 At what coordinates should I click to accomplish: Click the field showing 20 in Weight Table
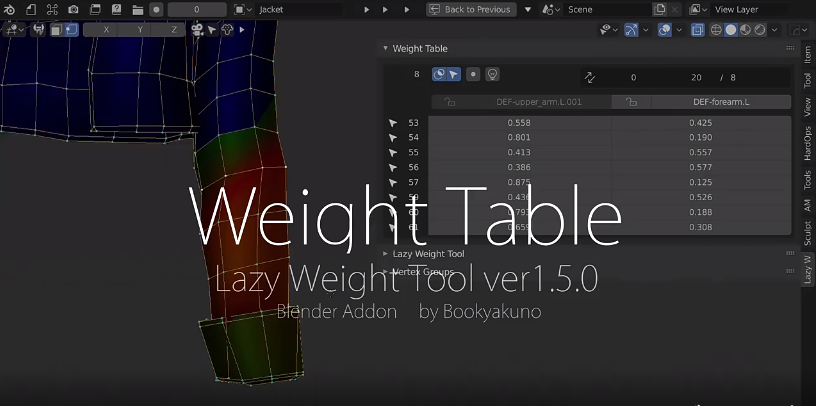[696, 78]
